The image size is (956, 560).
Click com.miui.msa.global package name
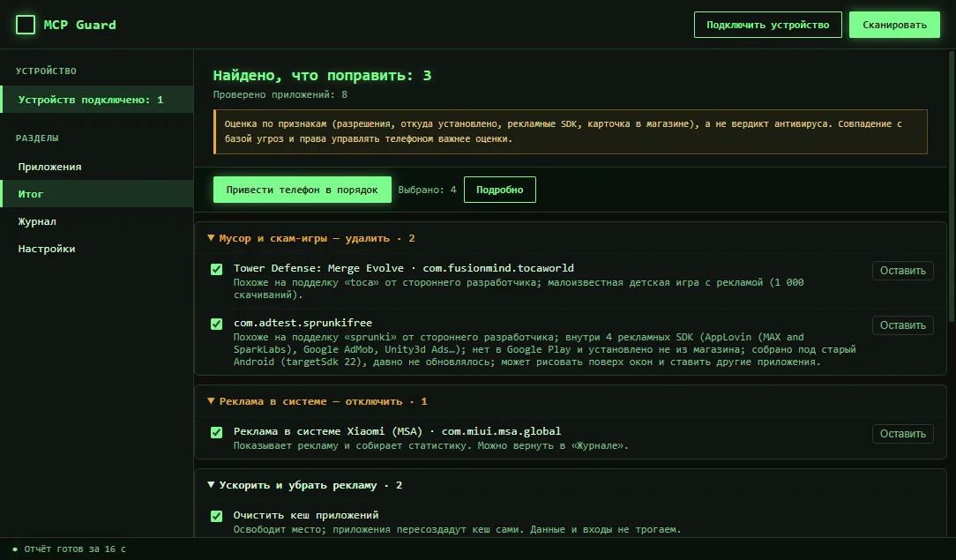tap(501, 431)
